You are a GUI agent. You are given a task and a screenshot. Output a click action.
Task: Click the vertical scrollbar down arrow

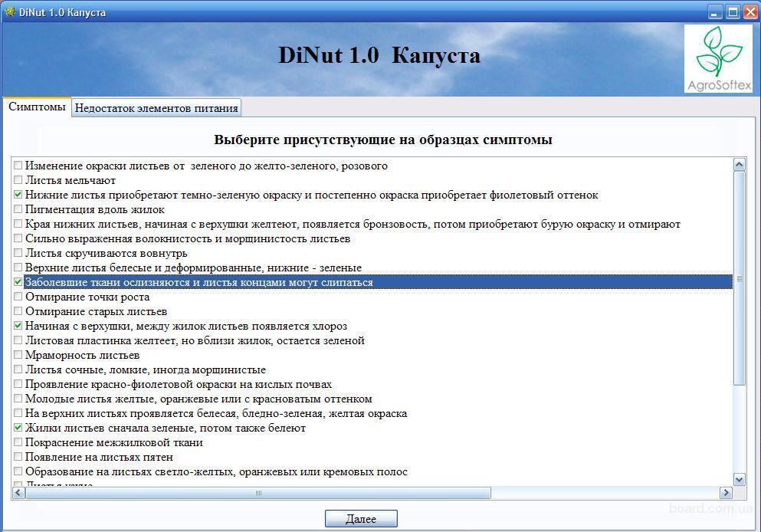(739, 479)
